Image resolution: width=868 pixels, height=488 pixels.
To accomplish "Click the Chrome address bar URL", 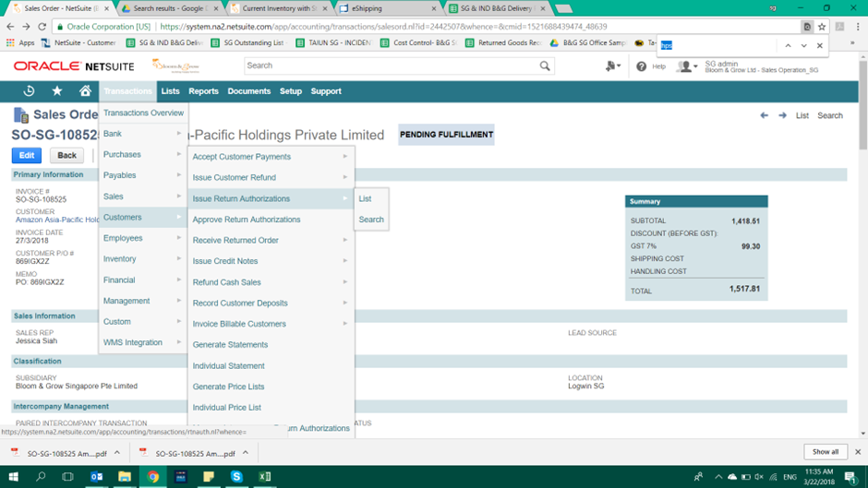I will pos(383,27).
